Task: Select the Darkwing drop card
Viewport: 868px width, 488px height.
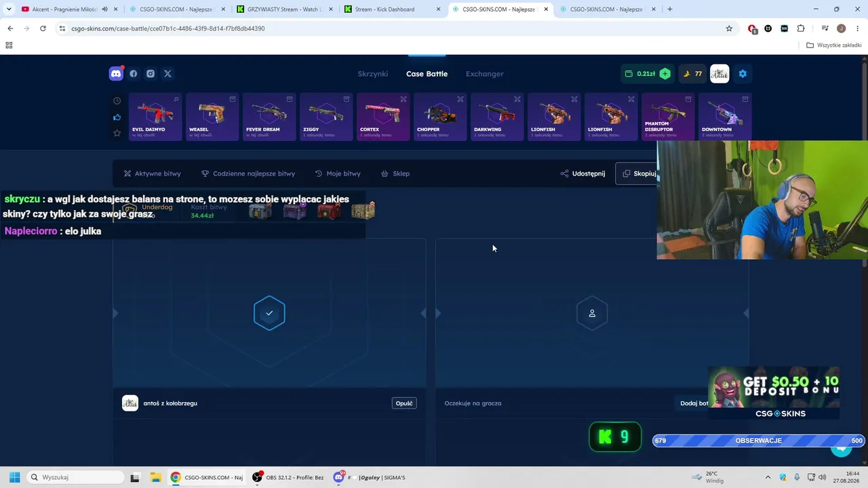Action: click(x=497, y=117)
